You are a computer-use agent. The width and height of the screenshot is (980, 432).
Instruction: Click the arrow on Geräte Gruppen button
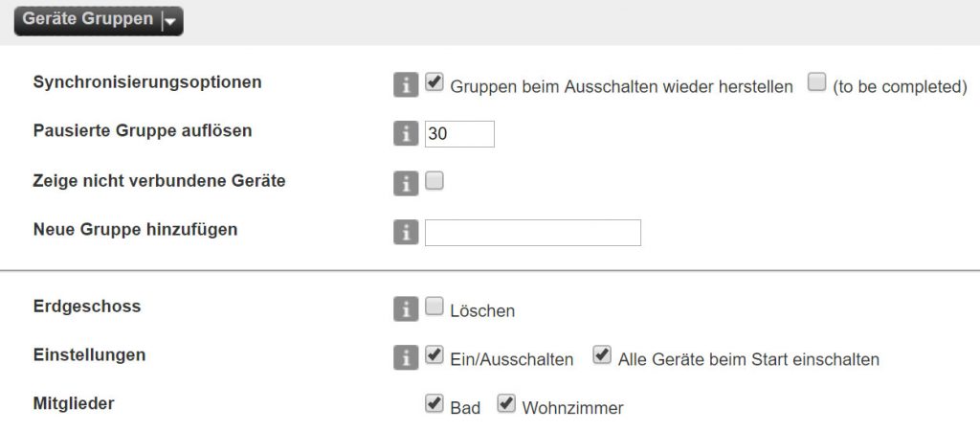click(169, 21)
